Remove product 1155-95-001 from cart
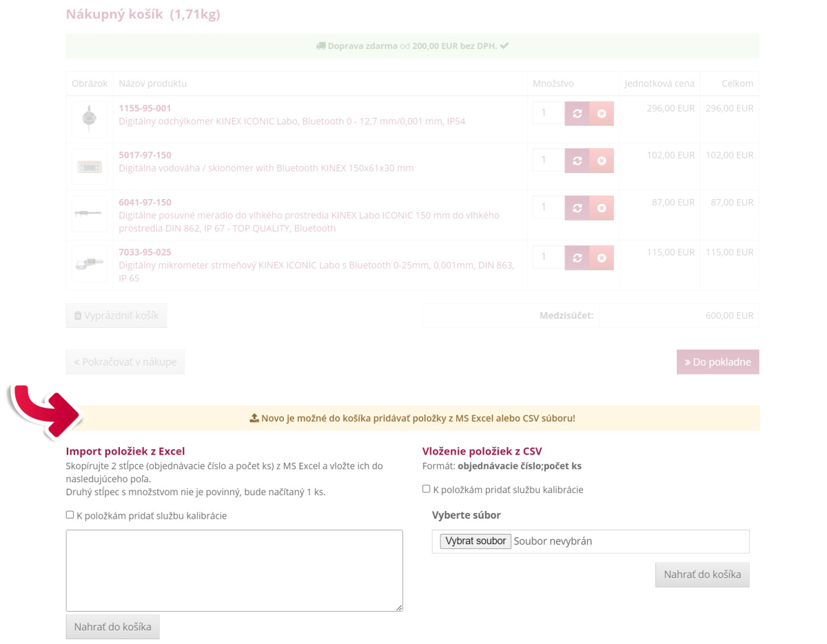The width and height of the screenshot is (827, 644). pyautogui.click(x=602, y=114)
